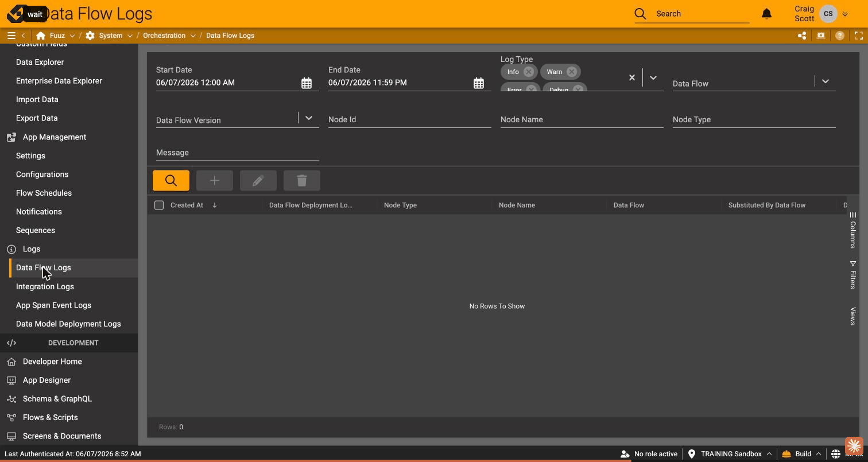The height and width of the screenshot is (462, 868).
Task: Remove the Warn log type chip
Action: coord(572,72)
